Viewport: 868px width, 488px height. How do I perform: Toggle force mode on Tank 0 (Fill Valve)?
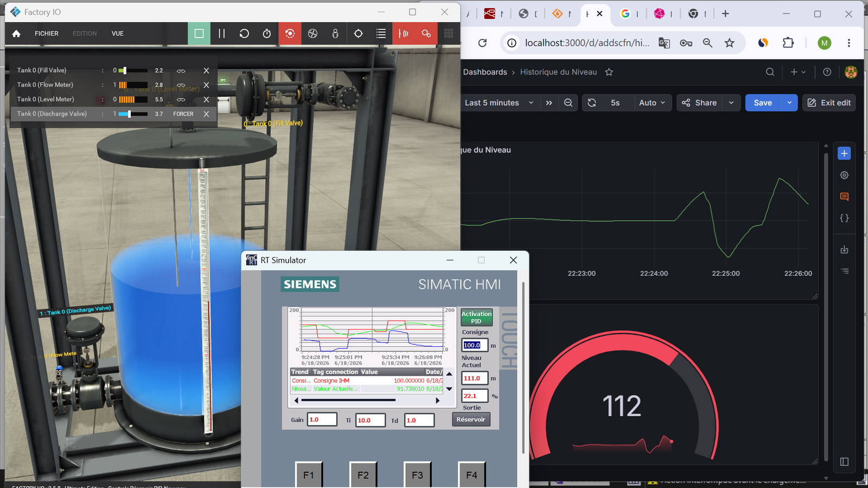181,71
